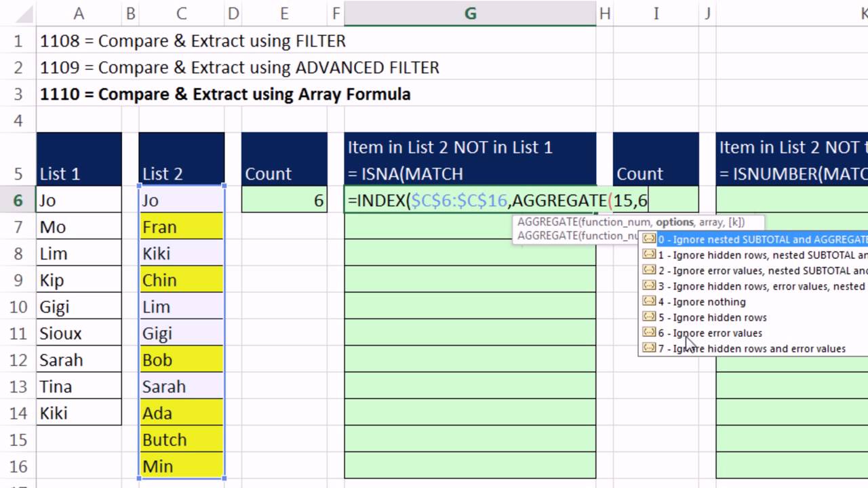Select option 0 - Ignore nested SUBTOTAL and AGGREGATE
This screenshot has width=868, height=488.
(755, 239)
